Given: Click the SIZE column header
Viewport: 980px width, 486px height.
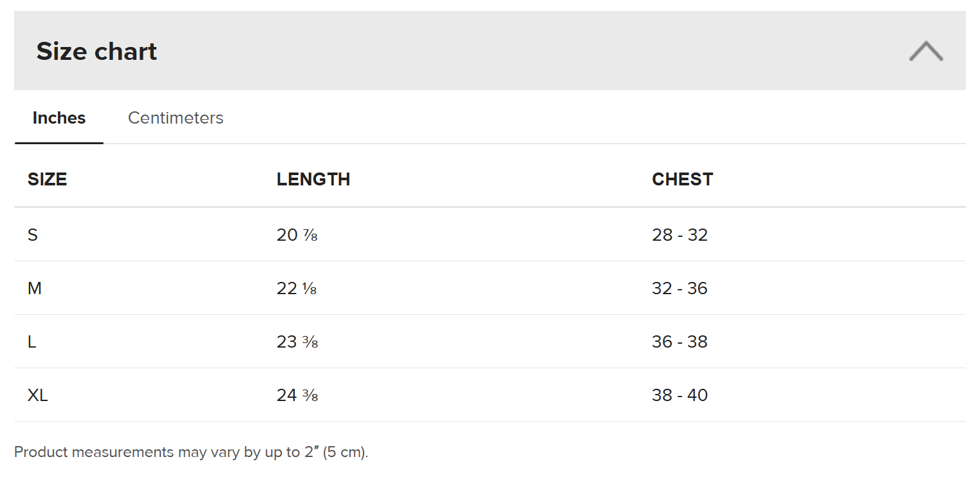Looking at the screenshot, I should 47,179.
